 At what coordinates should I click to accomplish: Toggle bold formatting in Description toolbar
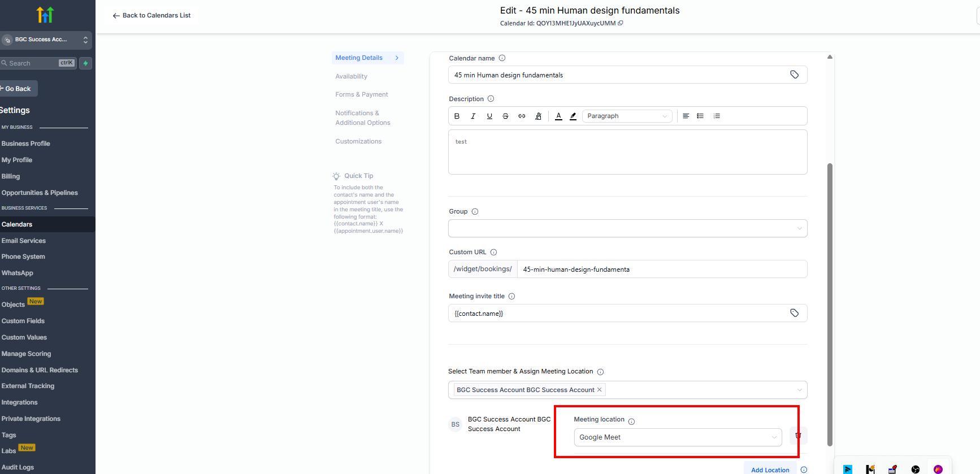tap(457, 116)
